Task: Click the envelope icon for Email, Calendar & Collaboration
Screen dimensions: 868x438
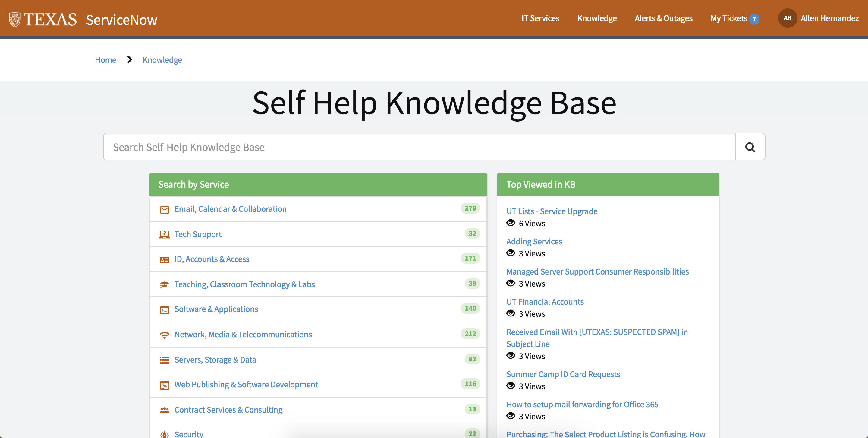Action: [x=165, y=209]
